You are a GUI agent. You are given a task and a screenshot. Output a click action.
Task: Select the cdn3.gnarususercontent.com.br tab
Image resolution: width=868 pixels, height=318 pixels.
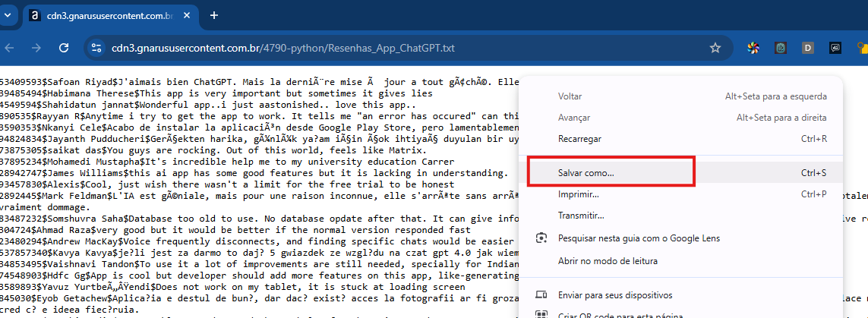click(x=109, y=16)
